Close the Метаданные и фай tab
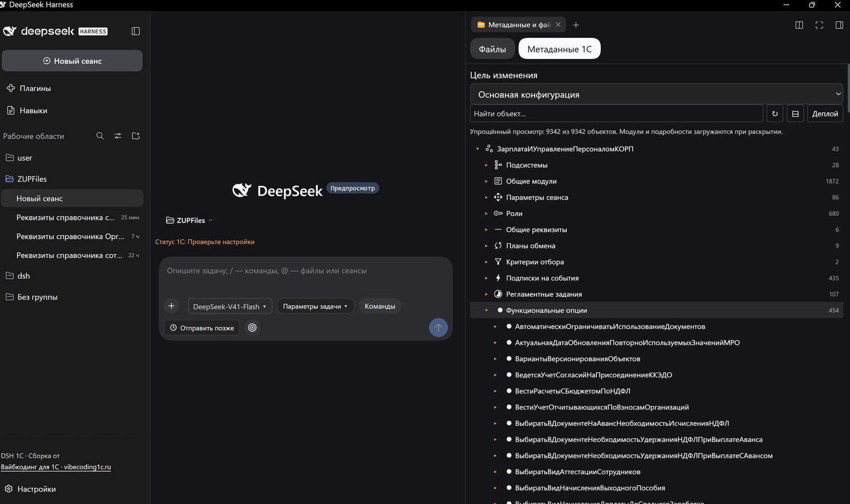This screenshot has height=504, width=850. [x=558, y=24]
